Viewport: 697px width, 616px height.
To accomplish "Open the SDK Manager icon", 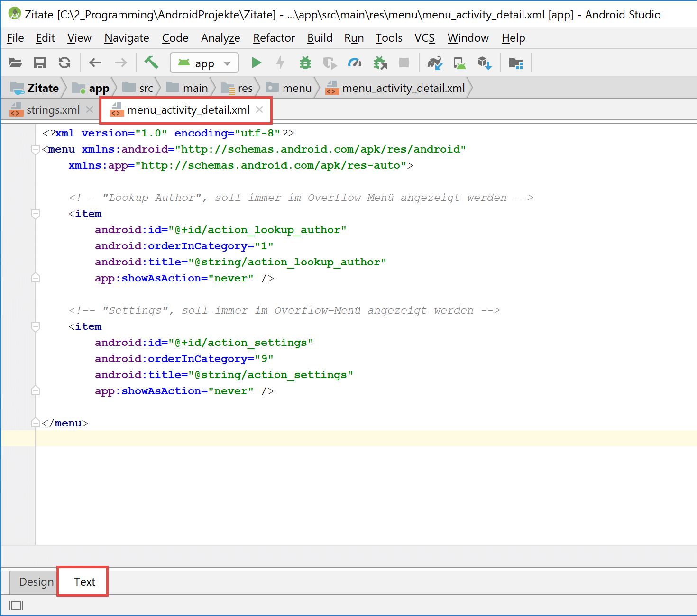I will click(485, 63).
